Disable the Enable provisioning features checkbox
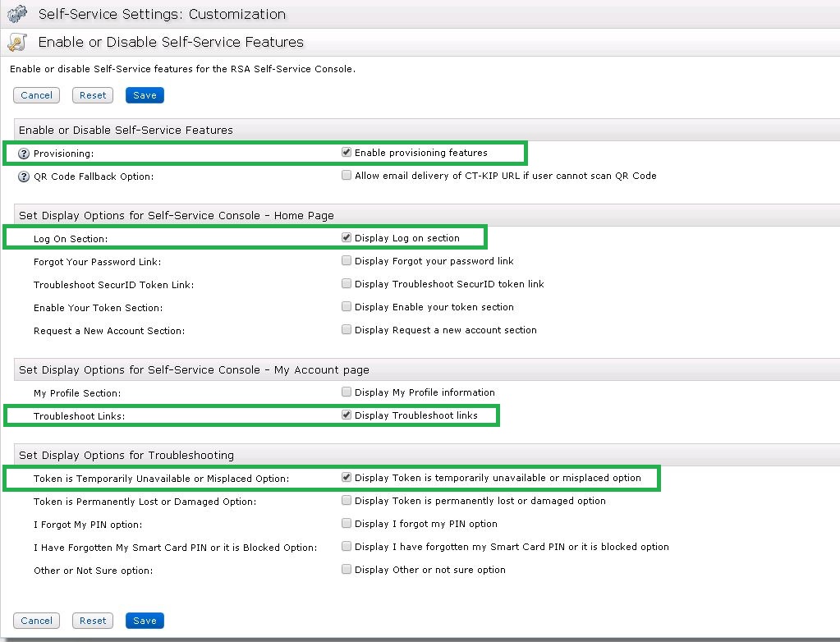This screenshot has height=642, width=840. [347, 151]
